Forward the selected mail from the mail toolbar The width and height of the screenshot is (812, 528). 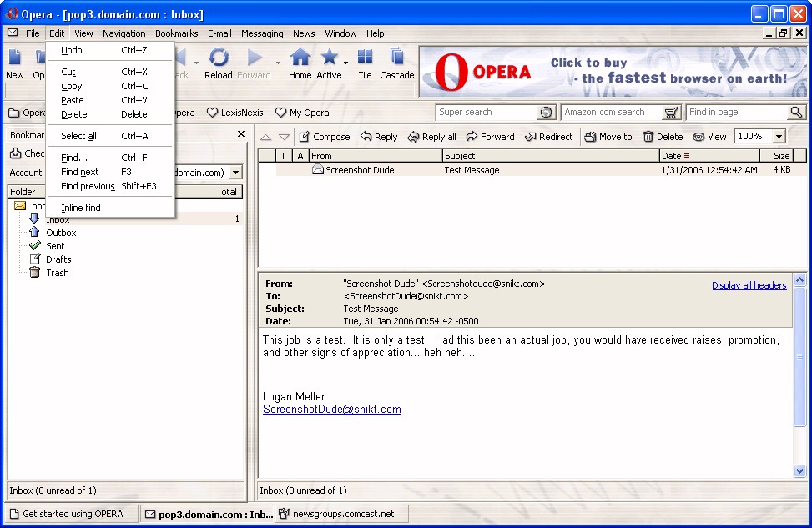490,137
